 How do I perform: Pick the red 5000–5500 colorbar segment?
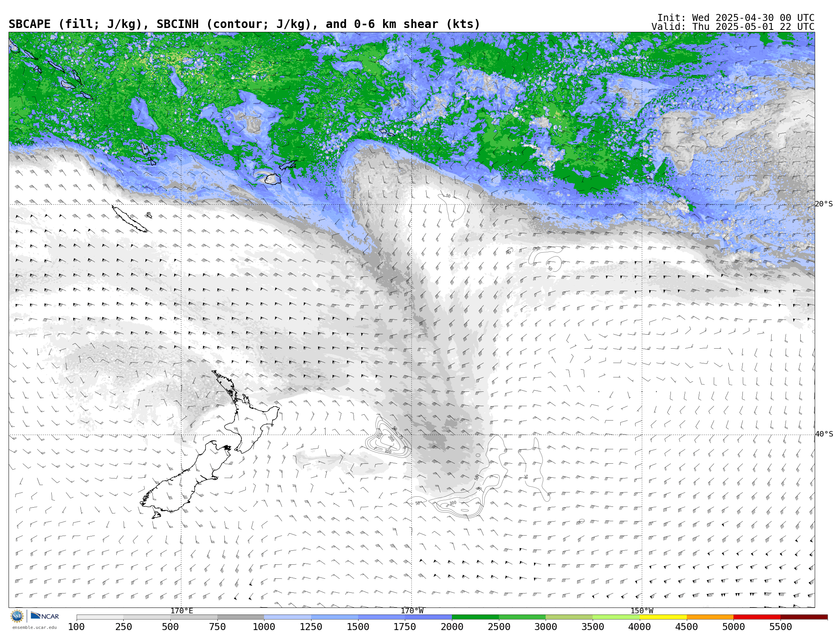pyautogui.click(x=757, y=617)
